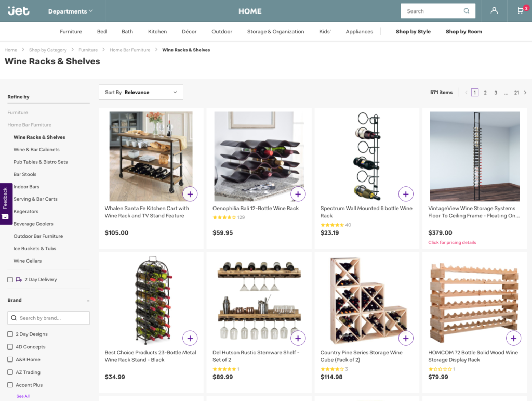Image resolution: width=532 pixels, height=401 pixels.
Task: Click the 2 Day Delivery truck icon
Action: pyautogui.click(x=19, y=279)
